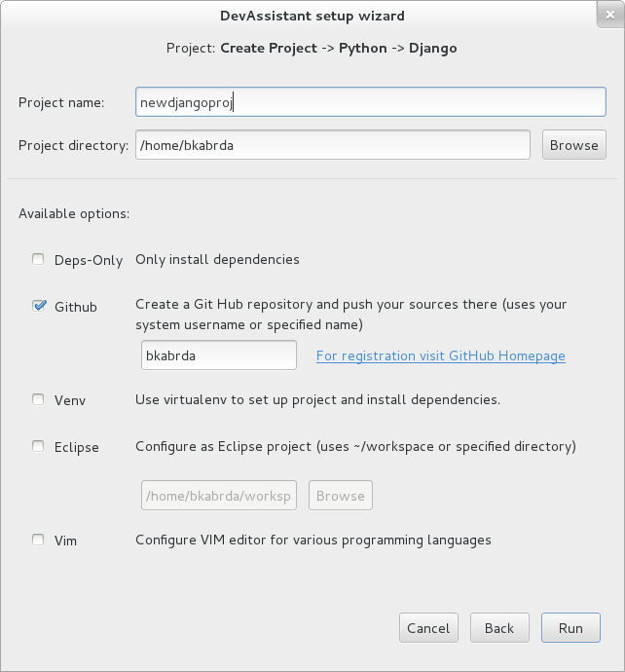Open the GitHub Homepage registration link

click(x=441, y=355)
